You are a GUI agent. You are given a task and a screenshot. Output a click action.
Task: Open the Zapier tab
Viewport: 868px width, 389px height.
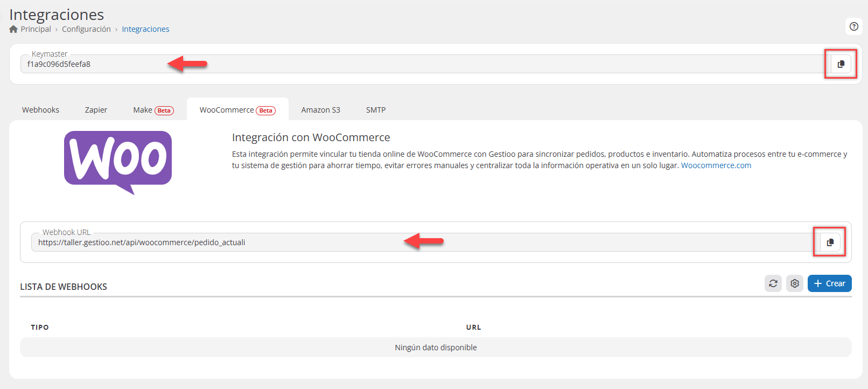(x=96, y=110)
